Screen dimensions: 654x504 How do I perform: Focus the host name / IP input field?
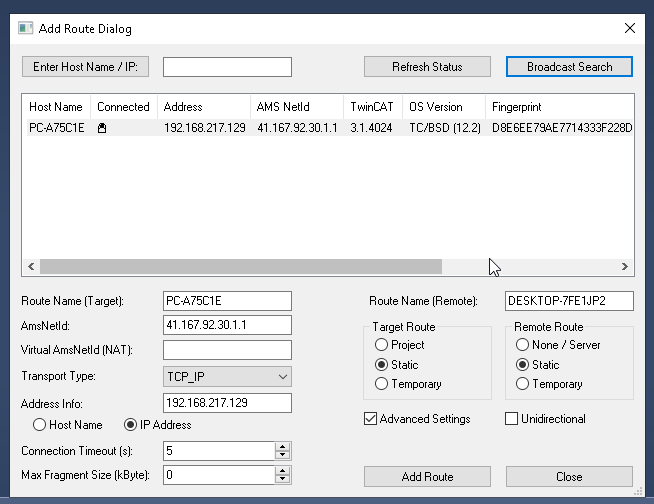click(x=227, y=67)
